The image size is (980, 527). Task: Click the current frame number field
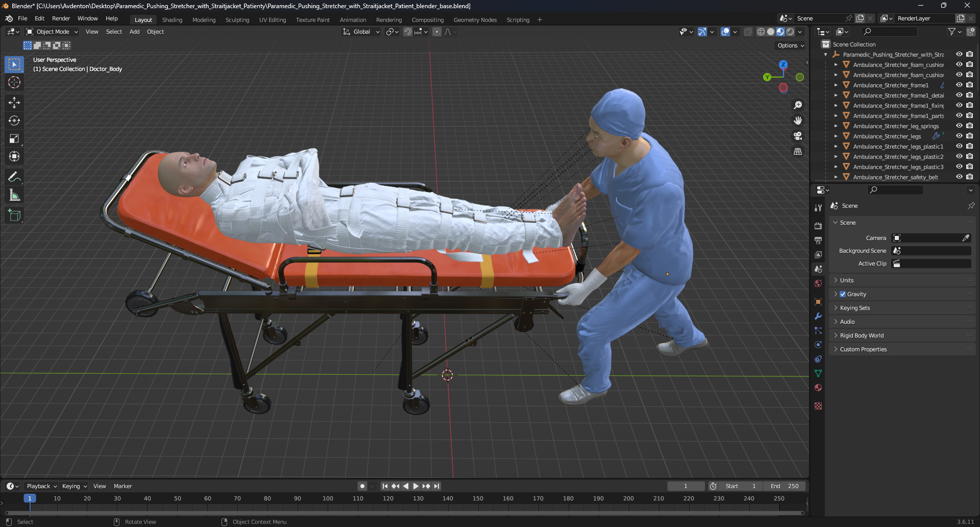click(x=685, y=486)
